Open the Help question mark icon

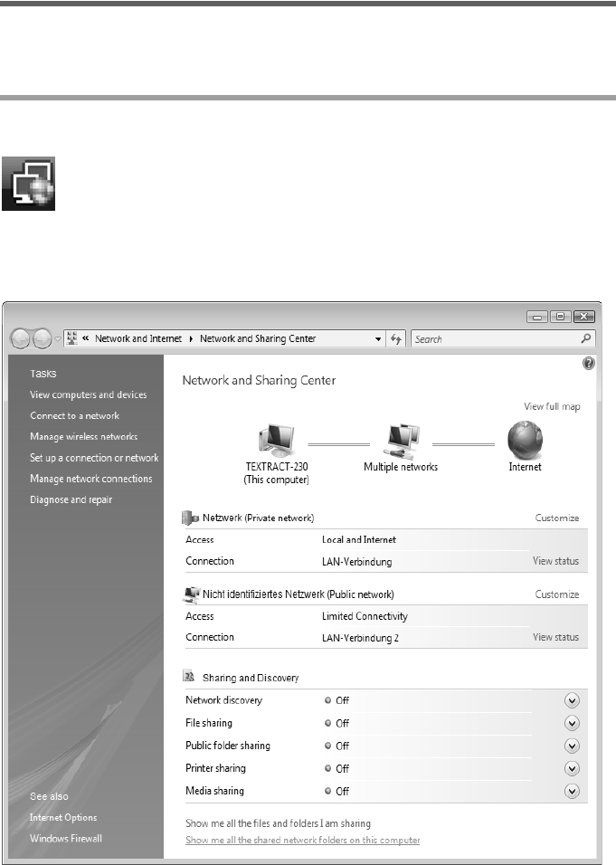point(589,364)
